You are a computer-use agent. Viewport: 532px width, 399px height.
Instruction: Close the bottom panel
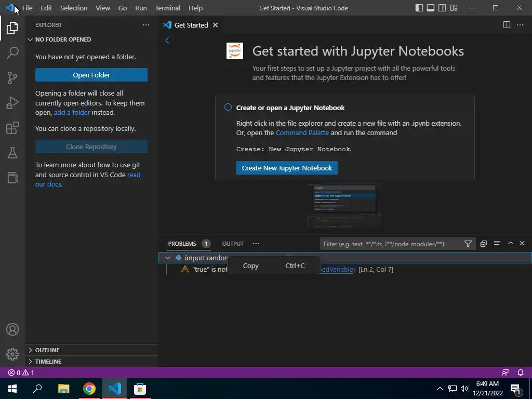click(x=522, y=243)
